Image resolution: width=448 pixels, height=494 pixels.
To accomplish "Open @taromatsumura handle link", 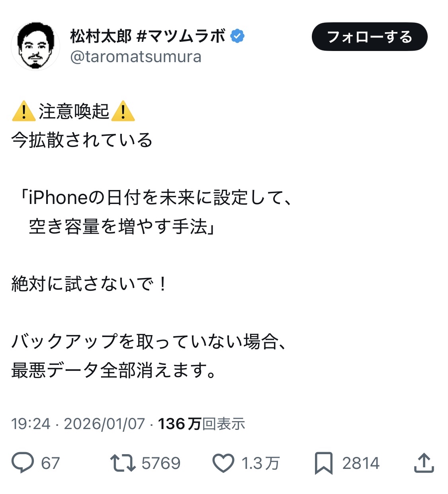I will point(136,57).
